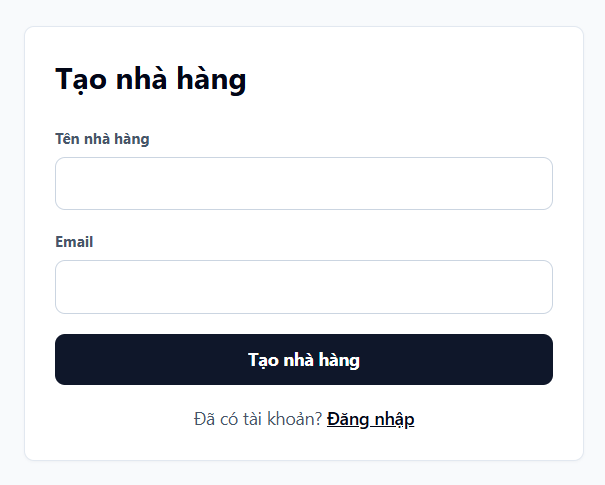Select the input below Tên nhà hàng
Screen dimensions: 605x485
click(304, 183)
